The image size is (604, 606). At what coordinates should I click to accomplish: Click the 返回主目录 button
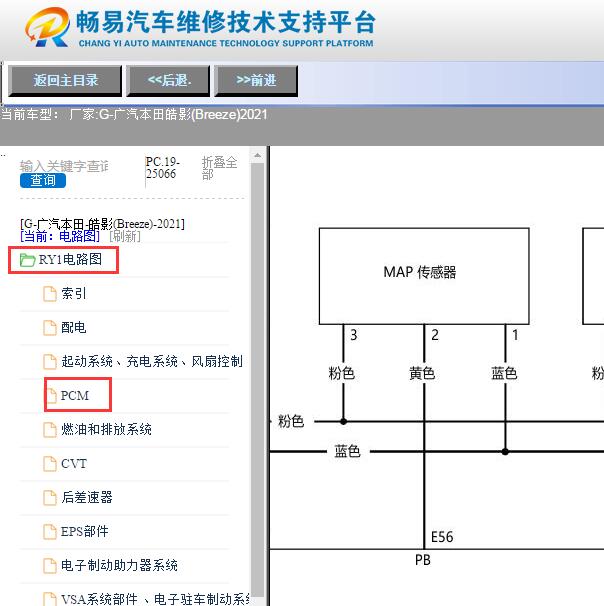pos(65,80)
